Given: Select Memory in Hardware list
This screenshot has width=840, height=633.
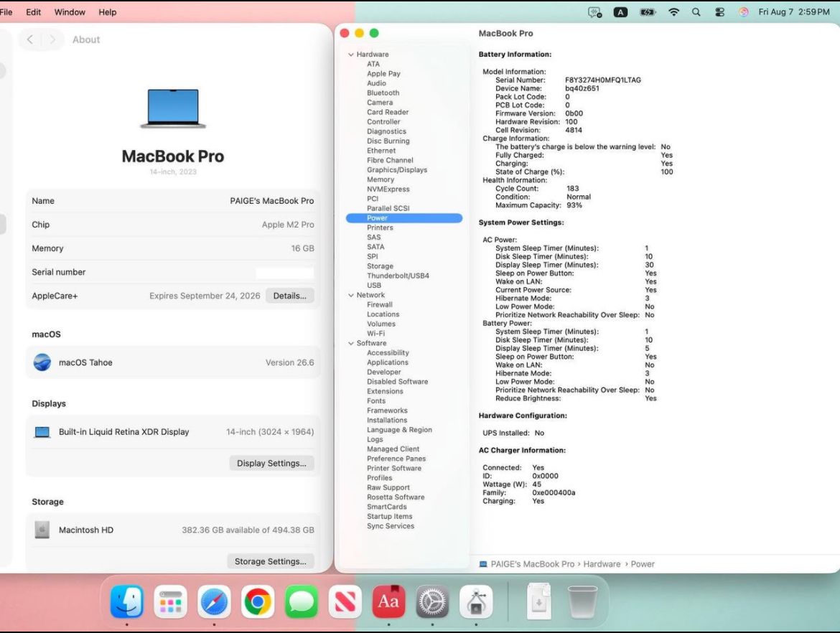Looking at the screenshot, I should (381, 179).
